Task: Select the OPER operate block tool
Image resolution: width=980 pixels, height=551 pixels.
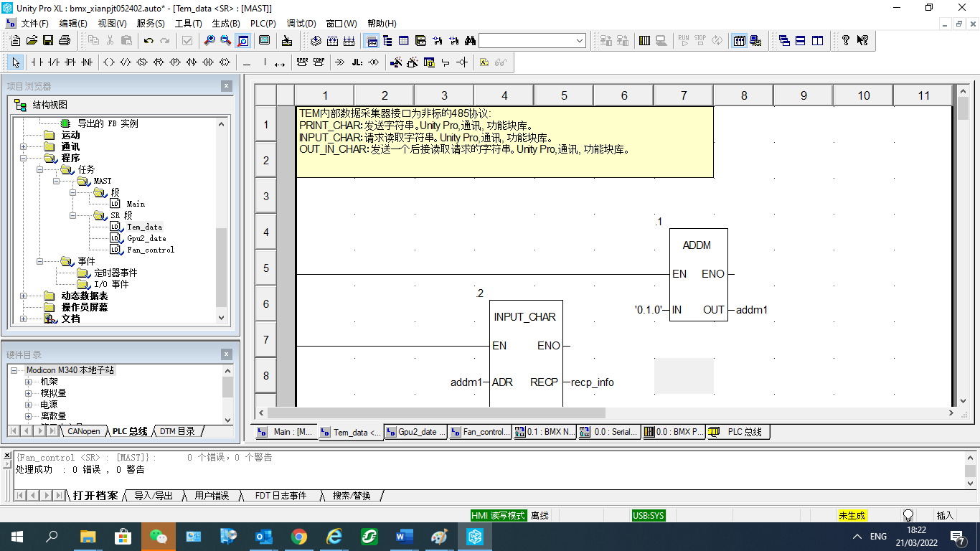Action: 302,62
